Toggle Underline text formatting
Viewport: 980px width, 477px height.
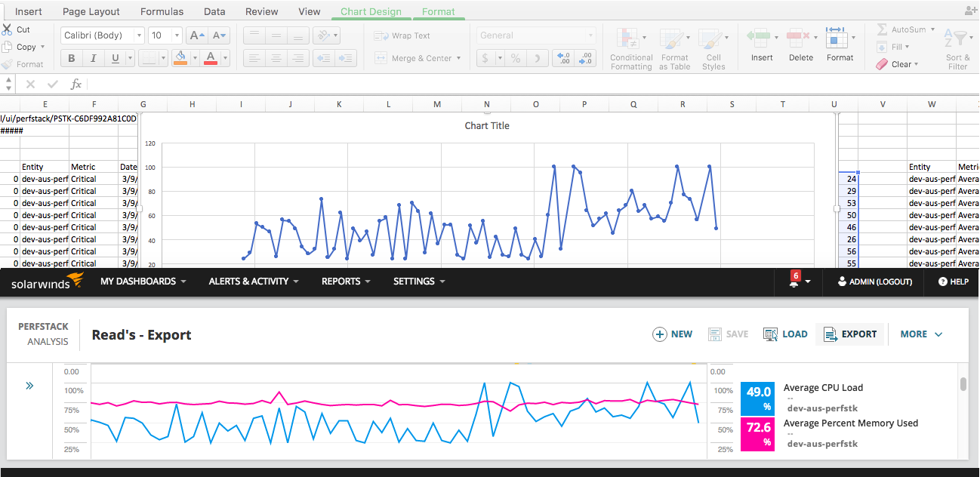point(115,58)
